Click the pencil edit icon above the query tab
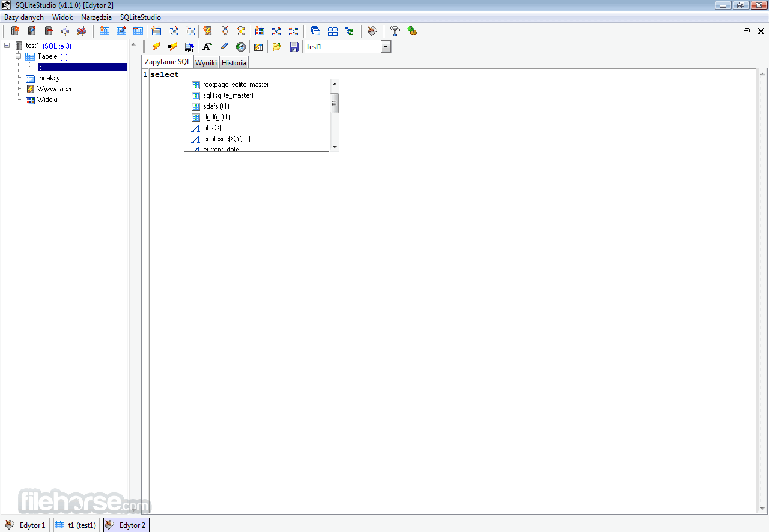 224,46
